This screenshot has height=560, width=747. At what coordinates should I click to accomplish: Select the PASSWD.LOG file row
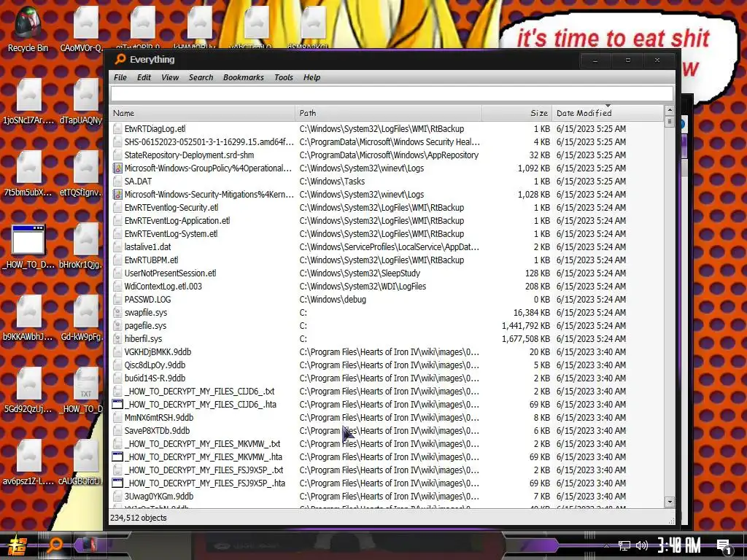click(386, 300)
